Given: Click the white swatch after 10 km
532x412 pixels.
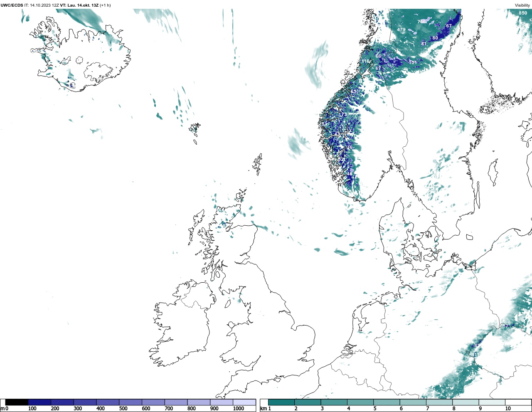Looking at the screenshot, I should pyautogui.click(x=518, y=402).
